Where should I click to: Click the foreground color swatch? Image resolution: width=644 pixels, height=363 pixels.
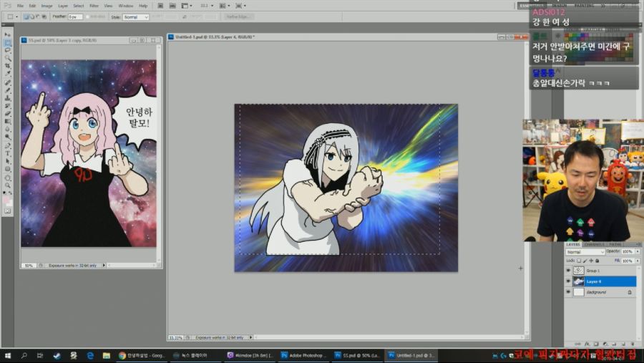(6, 200)
